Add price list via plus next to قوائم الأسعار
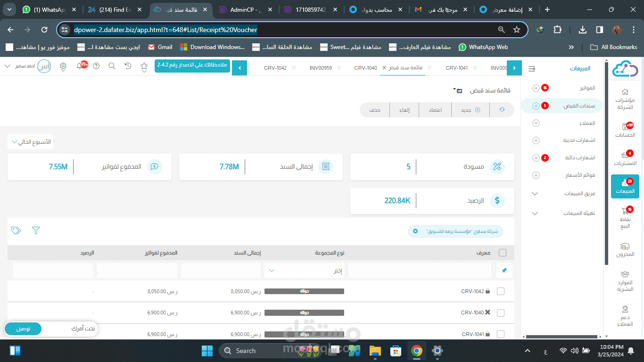Image resolution: width=644 pixels, height=362 pixels. pyautogui.click(x=536, y=175)
